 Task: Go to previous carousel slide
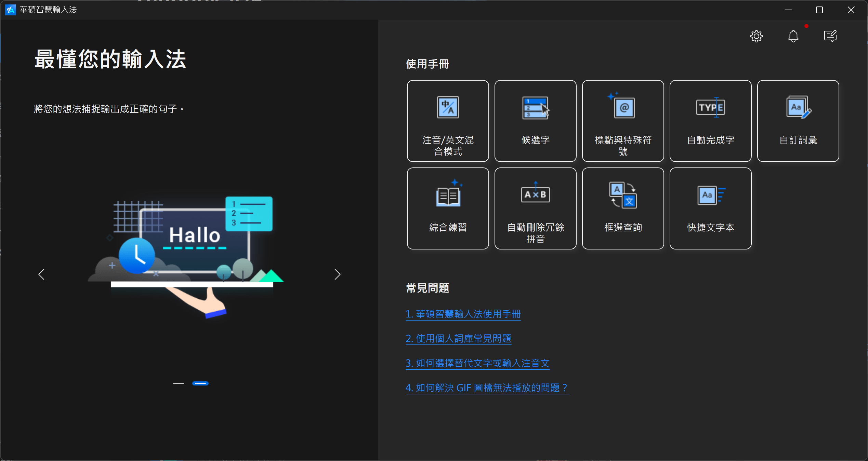tap(41, 274)
